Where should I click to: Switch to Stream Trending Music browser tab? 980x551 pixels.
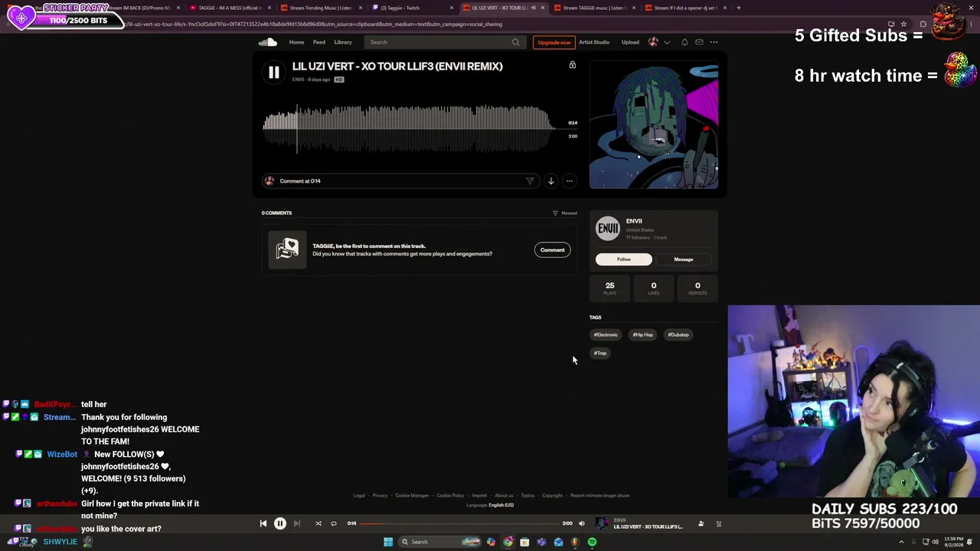tap(321, 8)
